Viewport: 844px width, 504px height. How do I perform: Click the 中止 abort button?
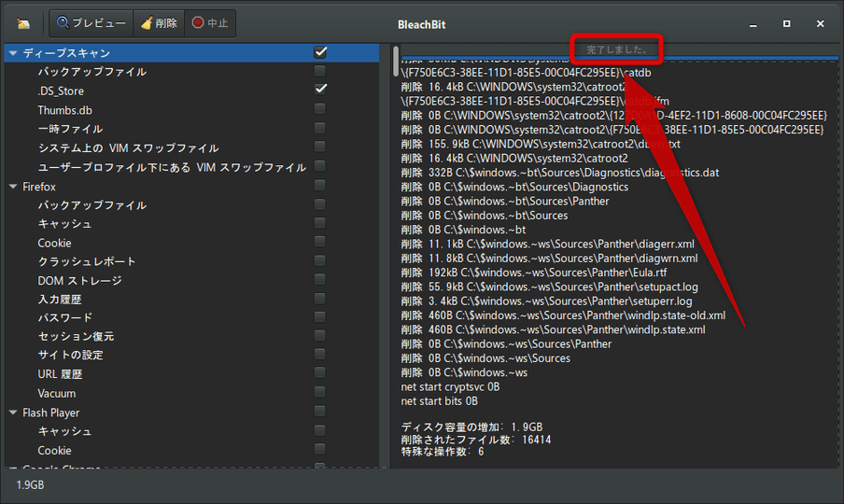210,23
